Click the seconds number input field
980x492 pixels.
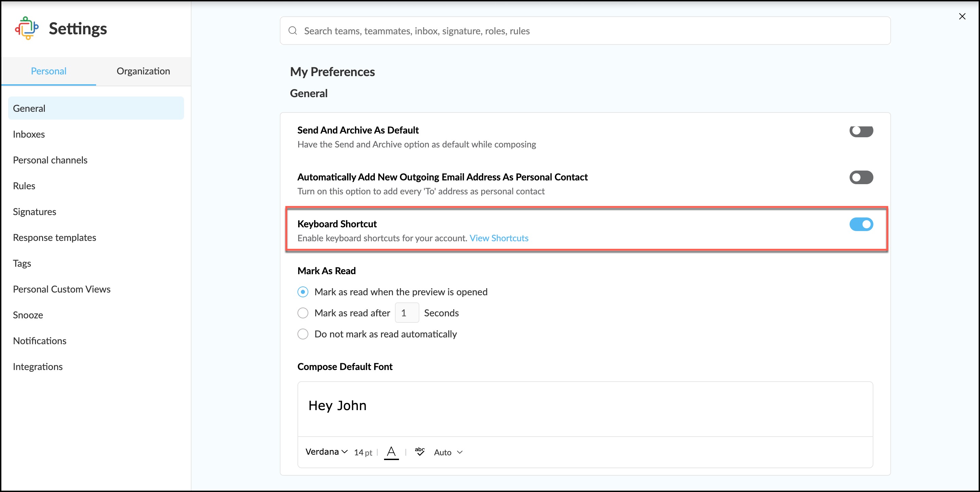pos(407,313)
